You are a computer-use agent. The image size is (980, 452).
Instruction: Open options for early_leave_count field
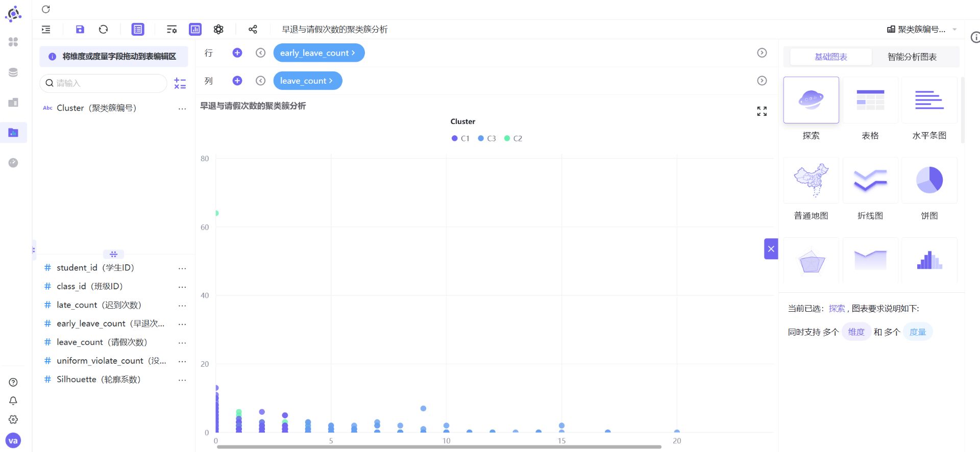tap(182, 324)
